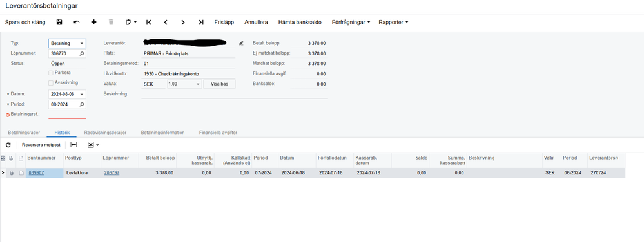Click the Löpnummer search magnifier icon
Viewport: 644px width, 242px height.
point(82,53)
